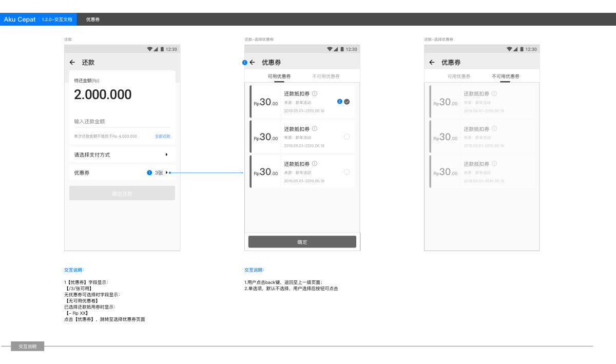Click info icon on first unavailable coupon

click(x=494, y=93)
